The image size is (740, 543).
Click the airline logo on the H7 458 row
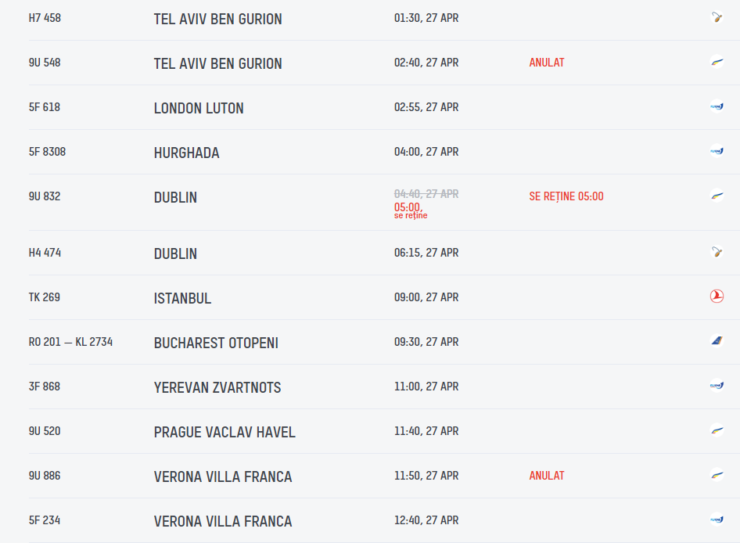coord(717,17)
